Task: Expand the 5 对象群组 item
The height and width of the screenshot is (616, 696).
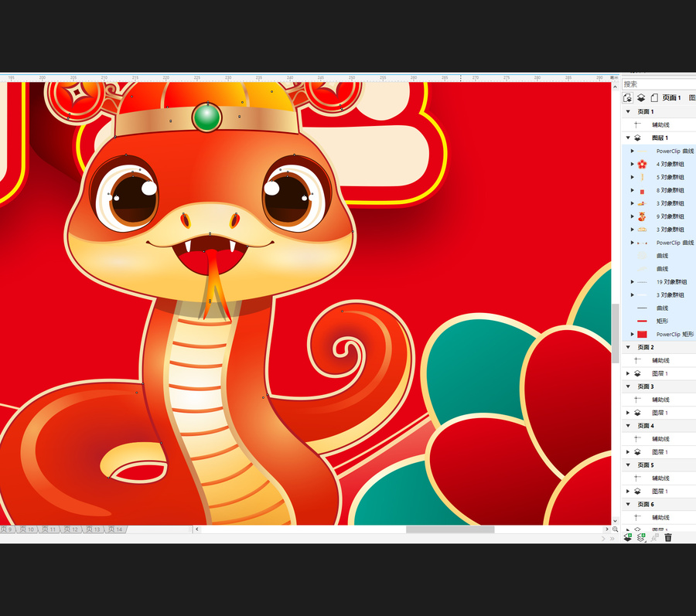Action: 632,178
